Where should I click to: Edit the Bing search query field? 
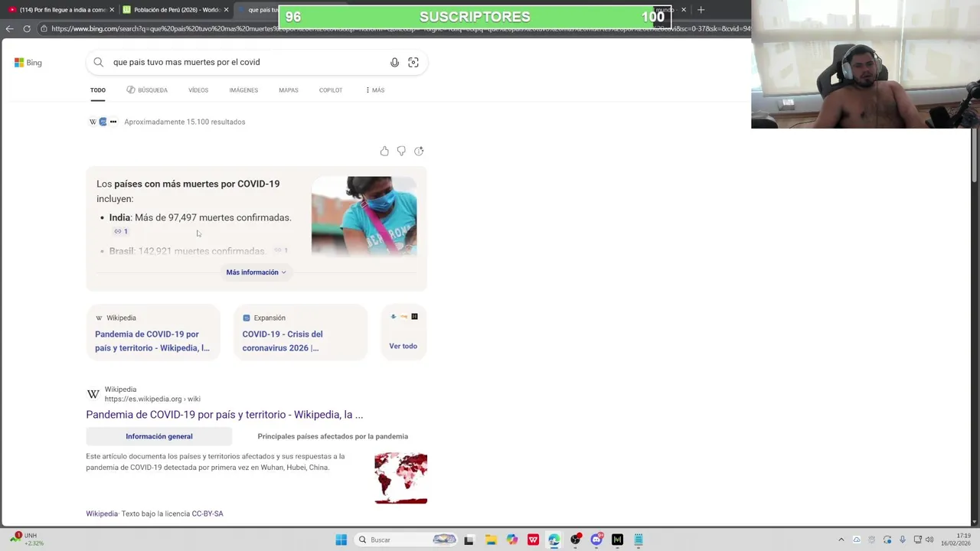pos(245,62)
